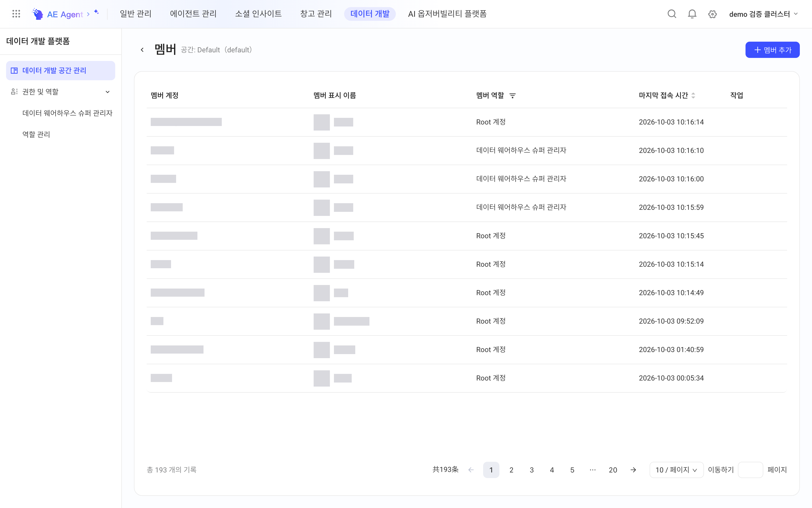Open the 소셜 인사이트 tab
The image size is (812, 508).
(x=258, y=14)
